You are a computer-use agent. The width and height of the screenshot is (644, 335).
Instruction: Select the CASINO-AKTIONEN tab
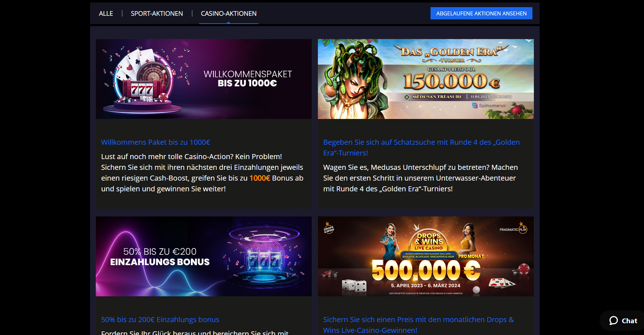[x=229, y=14]
